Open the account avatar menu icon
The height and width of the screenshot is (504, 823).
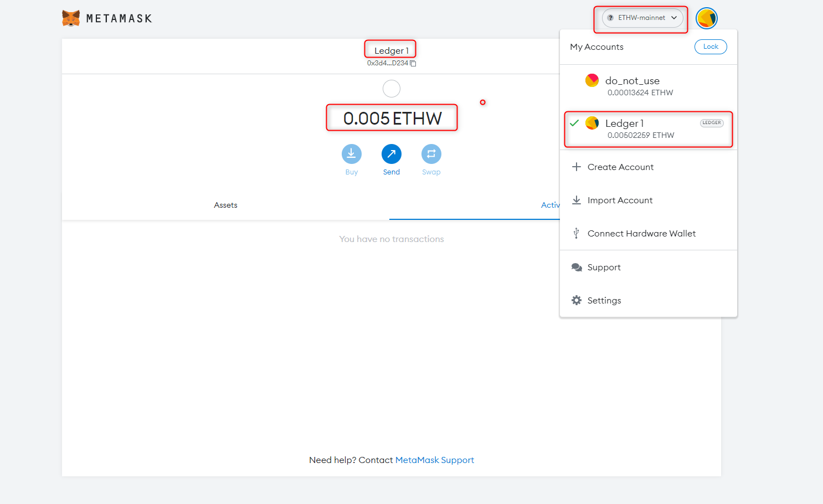[706, 18]
